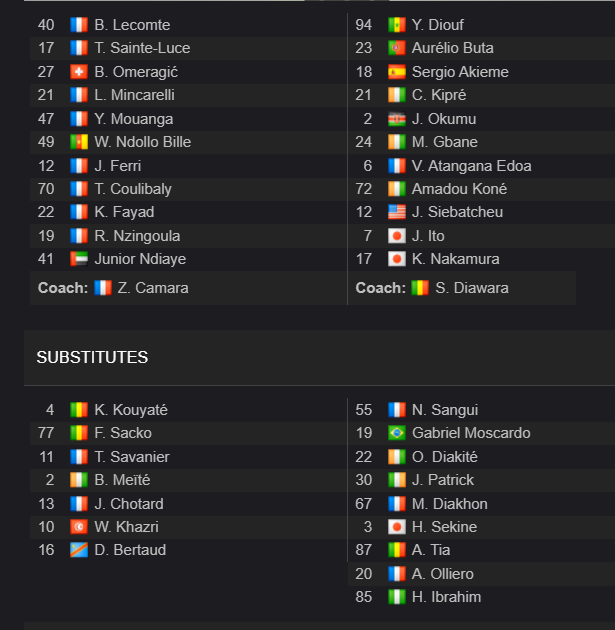Click the Swiss flag beside B. Omeragić
The image size is (615, 630).
tap(79, 72)
